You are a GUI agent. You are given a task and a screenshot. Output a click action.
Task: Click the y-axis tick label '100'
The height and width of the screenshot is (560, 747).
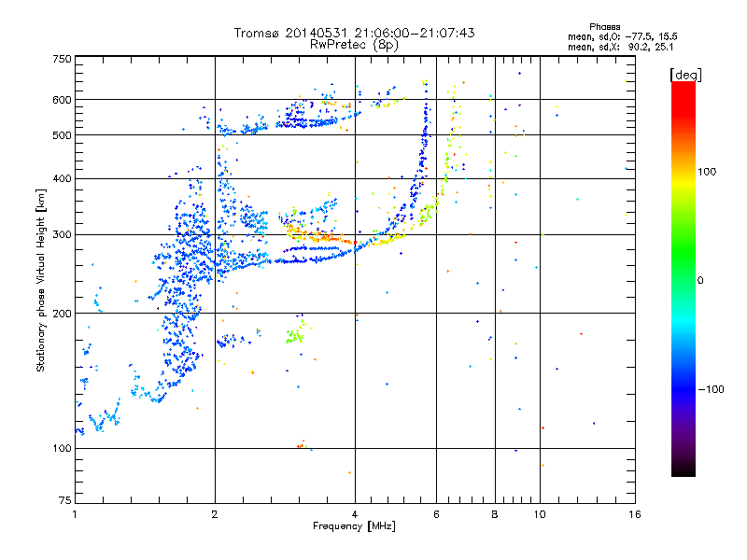pos(62,449)
